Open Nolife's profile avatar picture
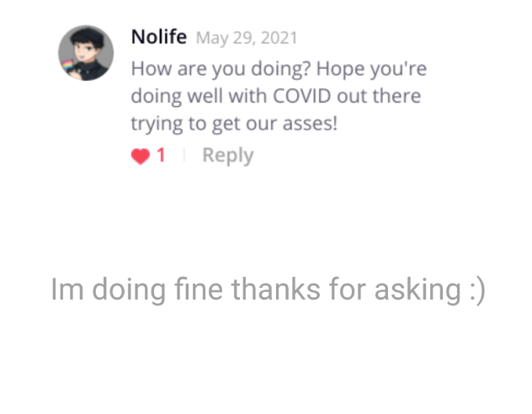 click(x=85, y=53)
